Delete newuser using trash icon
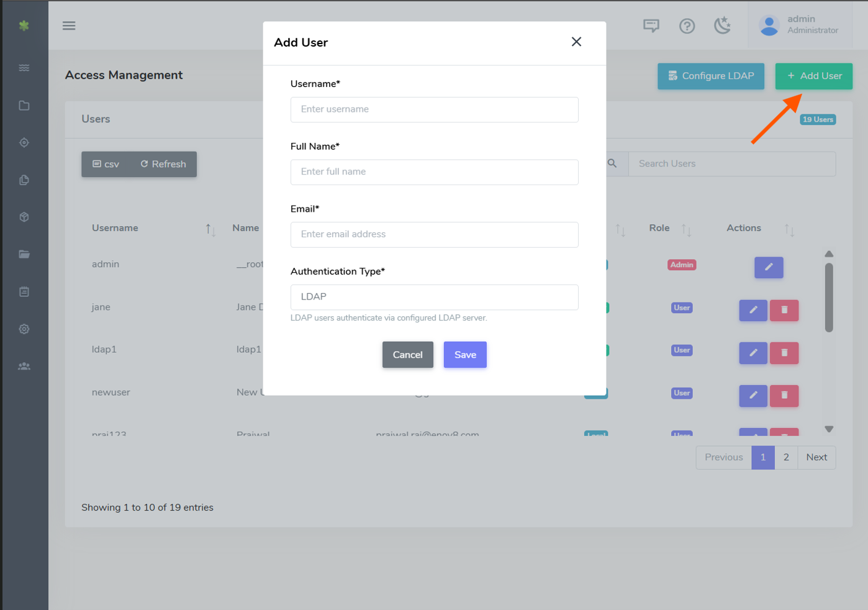 tap(784, 396)
